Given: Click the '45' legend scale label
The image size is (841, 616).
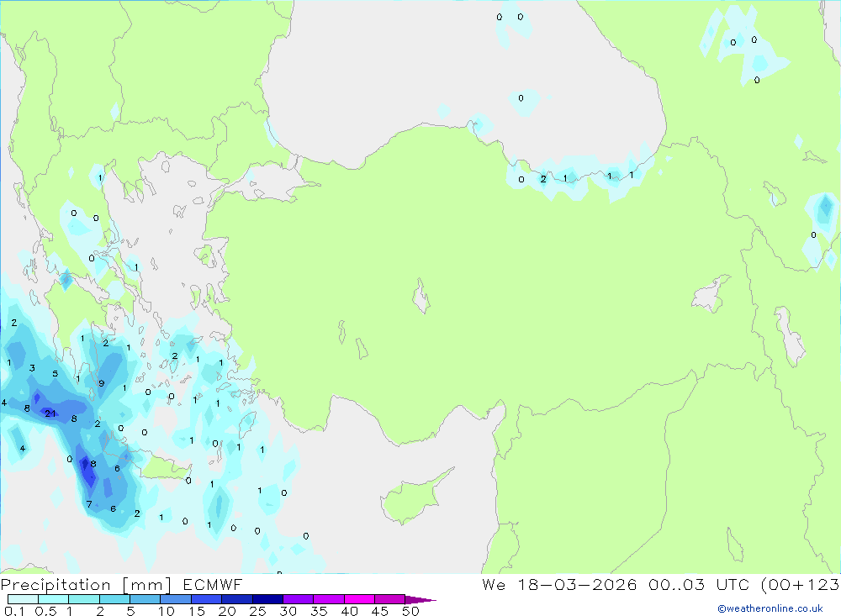Looking at the screenshot, I should [x=380, y=611].
